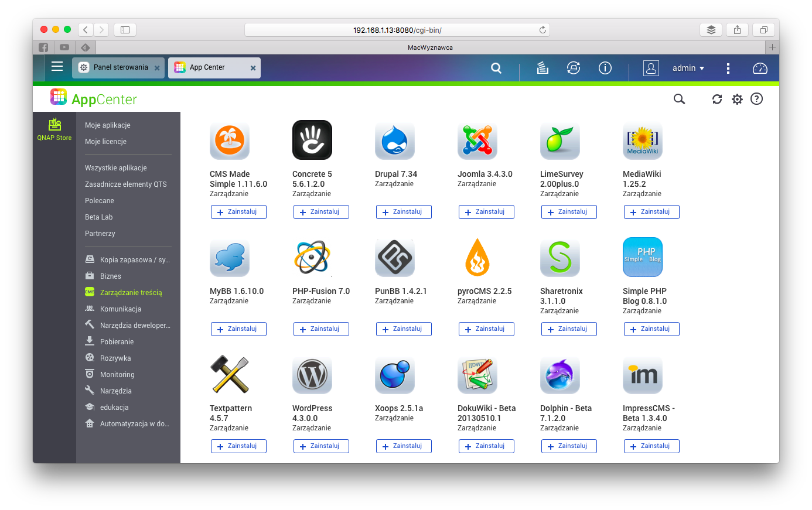This screenshot has width=812, height=510.
Task: Open Pobieranie category
Action: point(110,342)
